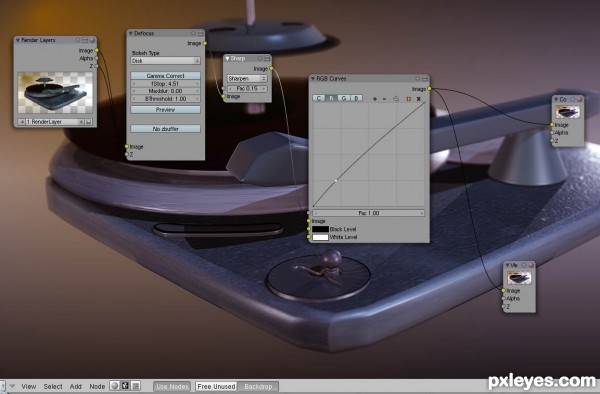Toggle clipping in the RGB Curves node
This screenshot has width=600, height=394.
pyautogui.click(x=408, y=99)
